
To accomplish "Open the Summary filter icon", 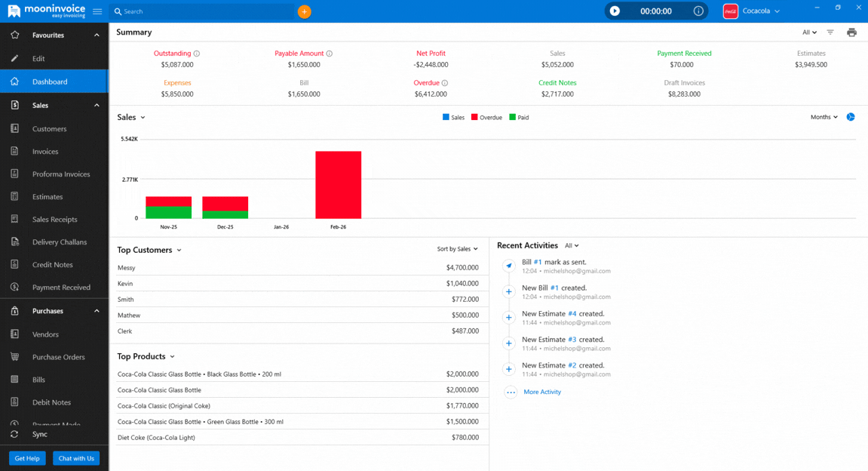I will [x=830, y=32].
